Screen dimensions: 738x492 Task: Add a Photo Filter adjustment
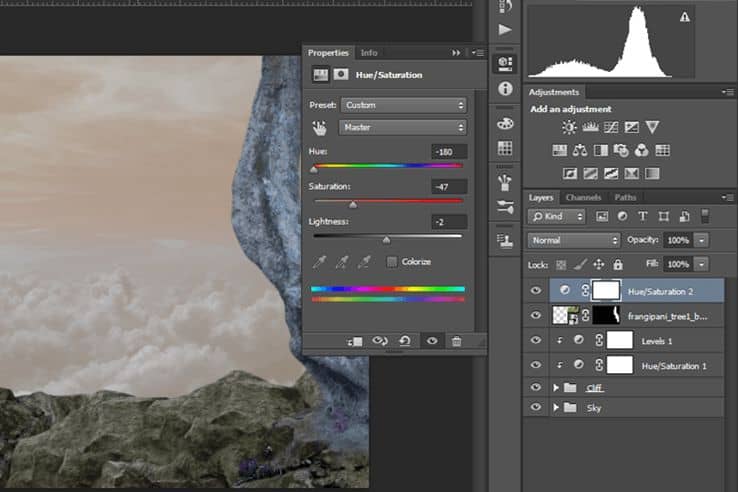coord(621,151)
